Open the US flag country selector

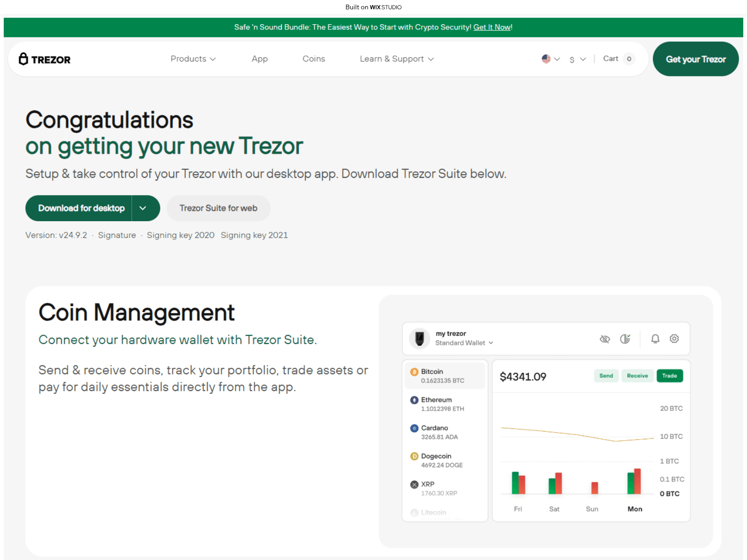(550, 59)
